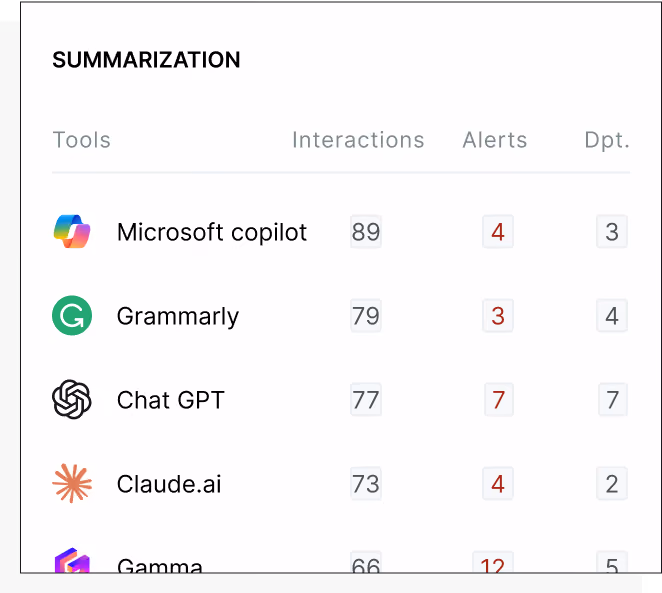Click the red 12 alerts badge for Gamma
The width and height of the screenshot is (662, 593).
[x=493, y=562]
